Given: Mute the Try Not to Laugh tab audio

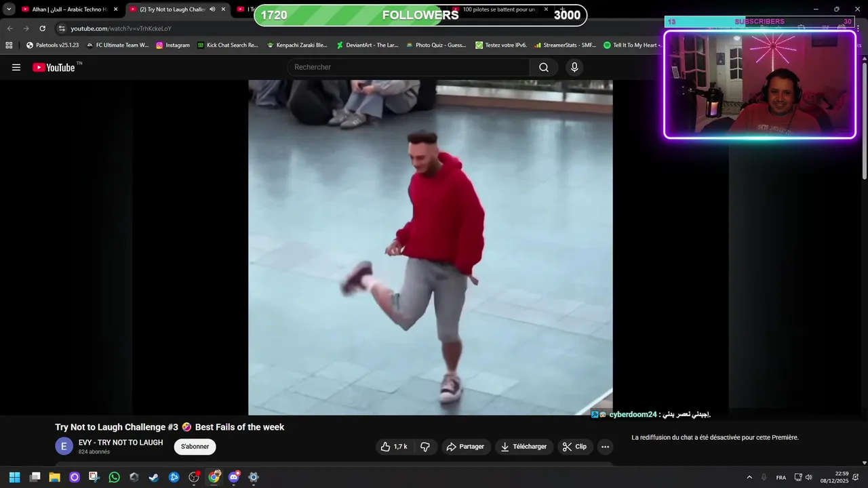Looking at the screenshot, I should coord(212,9).
